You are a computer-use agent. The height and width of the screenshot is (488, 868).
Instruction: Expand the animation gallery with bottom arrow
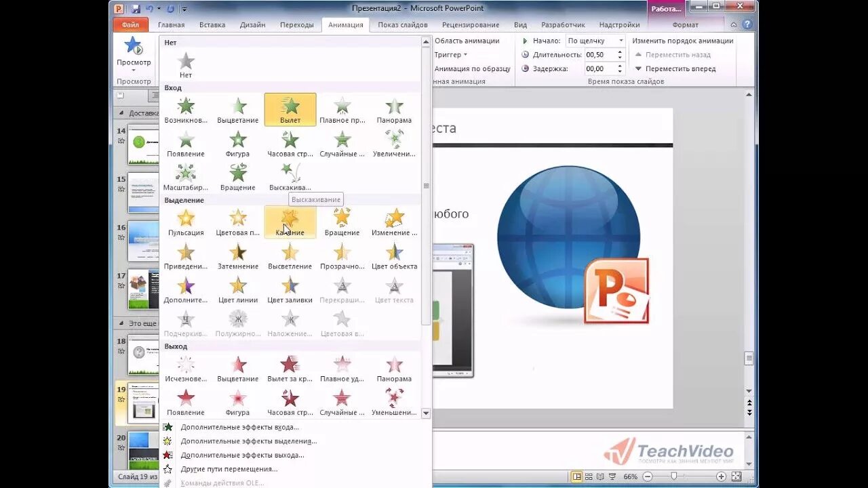[x=426, y=413]
